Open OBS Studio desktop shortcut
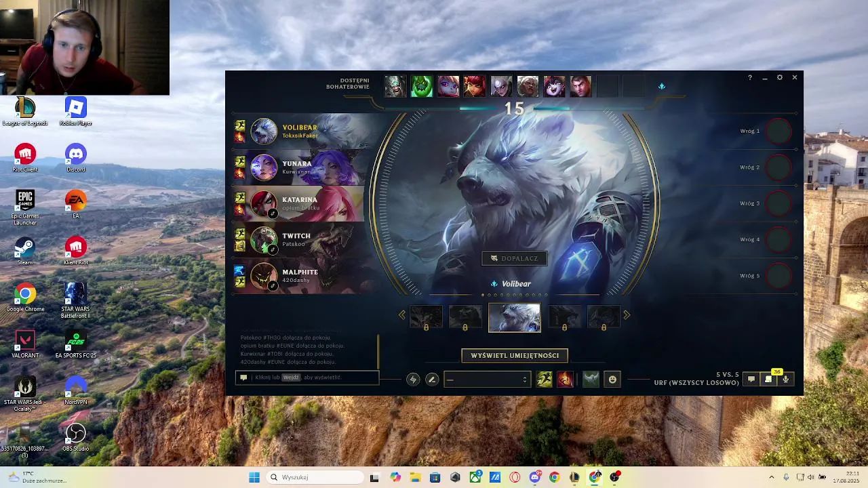Viewport: 868px width, 488px height. click(x=75, y=437)
